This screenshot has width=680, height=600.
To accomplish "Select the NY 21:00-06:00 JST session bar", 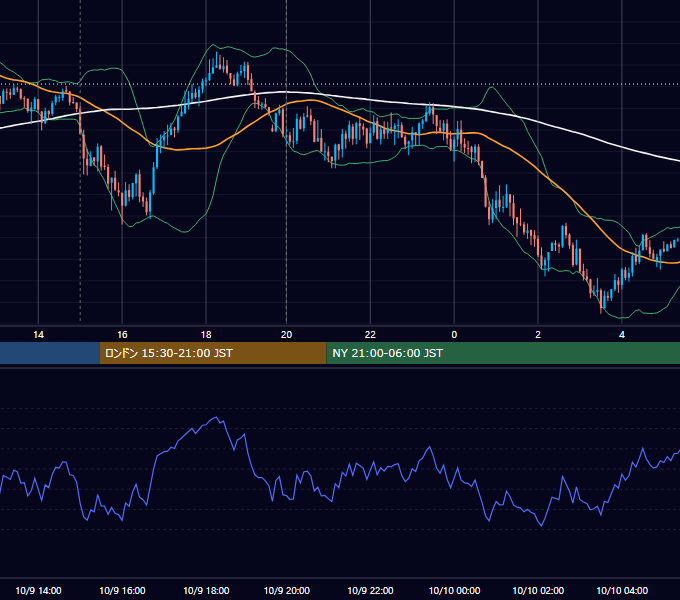I will [503, 353].
